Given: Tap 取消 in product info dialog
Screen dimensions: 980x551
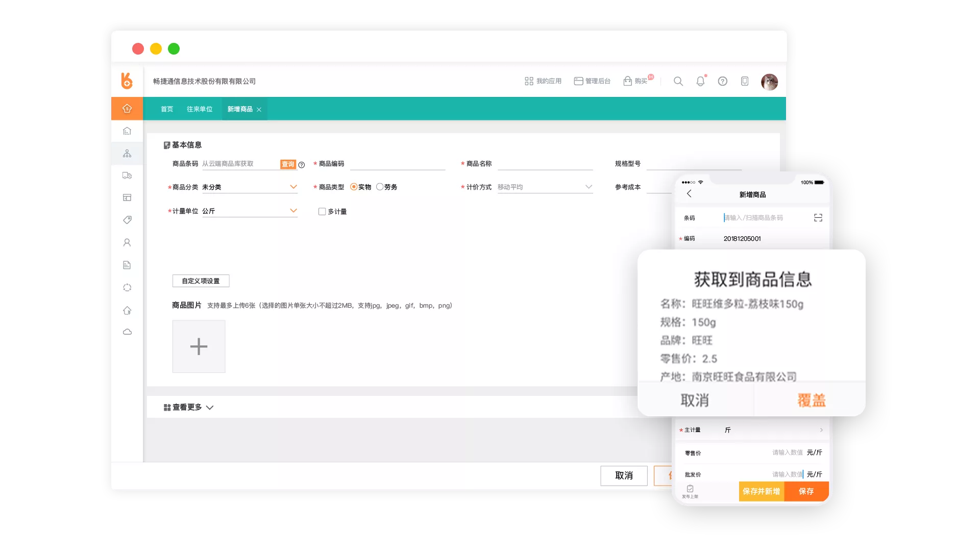Looking at the screenshot, I should click(x=695, y=400).
